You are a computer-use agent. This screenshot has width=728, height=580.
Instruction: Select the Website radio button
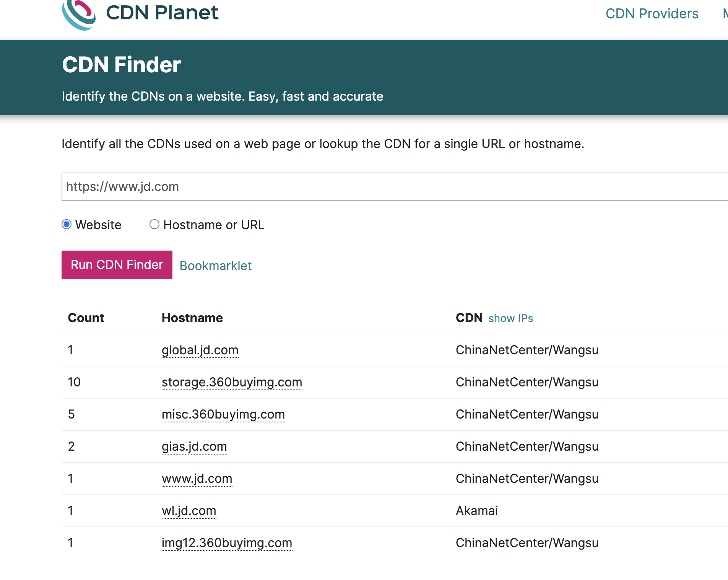coord(67,225)
